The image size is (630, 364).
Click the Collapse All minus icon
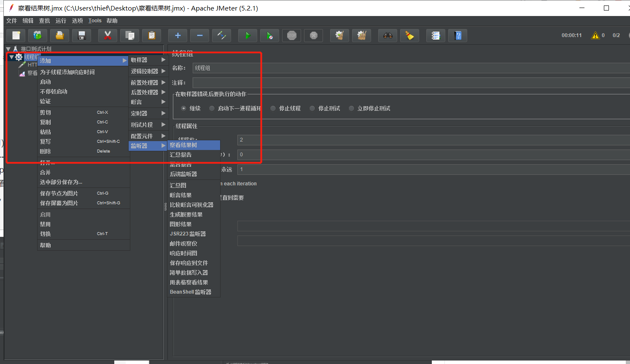(200, 35)
